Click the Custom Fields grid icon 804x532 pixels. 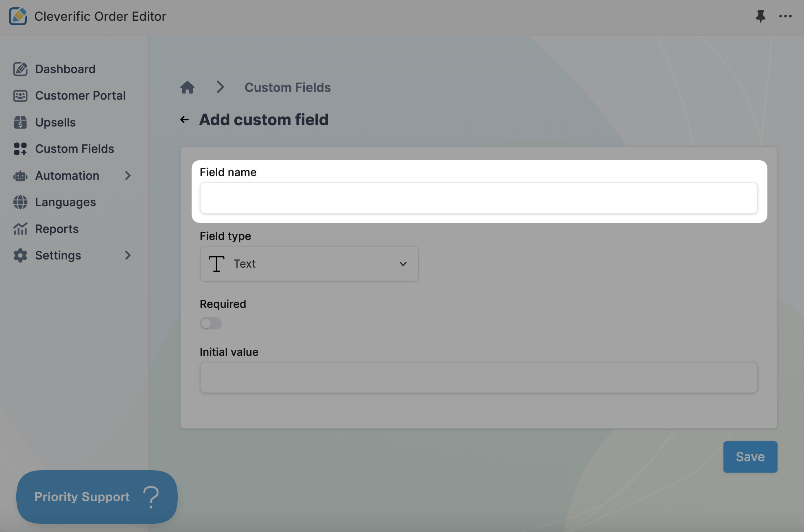pos(20,149)
